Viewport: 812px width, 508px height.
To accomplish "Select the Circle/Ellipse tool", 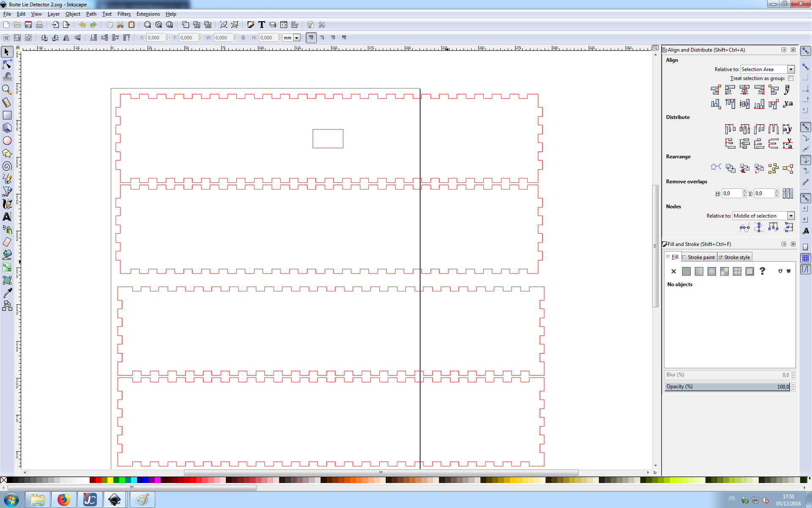I will (x=7, y=141).
